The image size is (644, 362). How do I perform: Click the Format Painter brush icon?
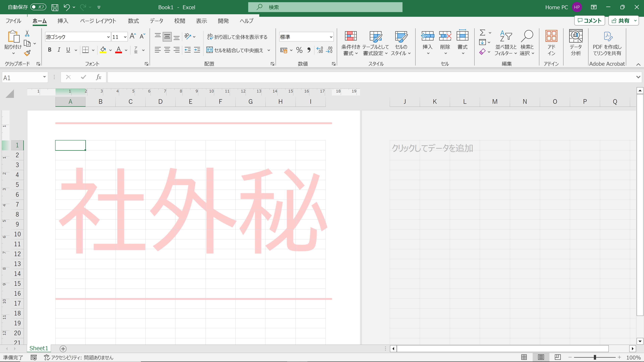(x=27, y=53)
